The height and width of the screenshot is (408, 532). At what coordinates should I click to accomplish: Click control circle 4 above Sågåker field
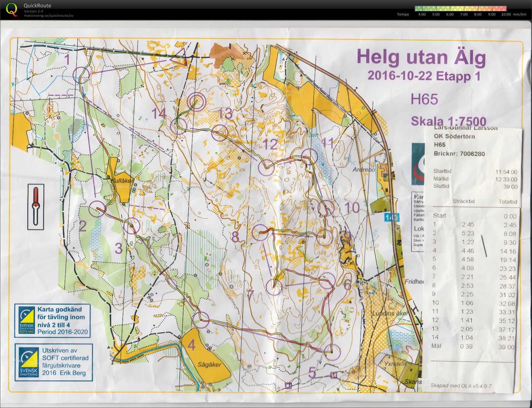click(x=201, y=320)
